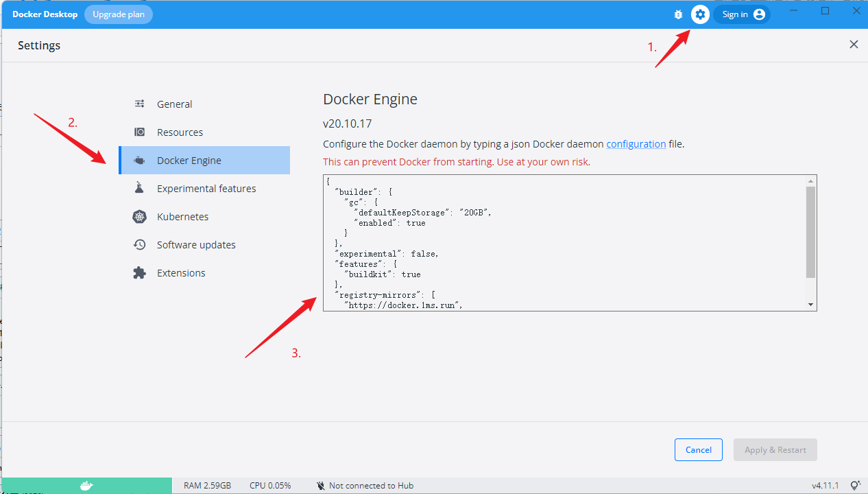The width and height of the screenshot is (868, 494).
Task: Click the Docker whale status icon
Action: [86, 486]
